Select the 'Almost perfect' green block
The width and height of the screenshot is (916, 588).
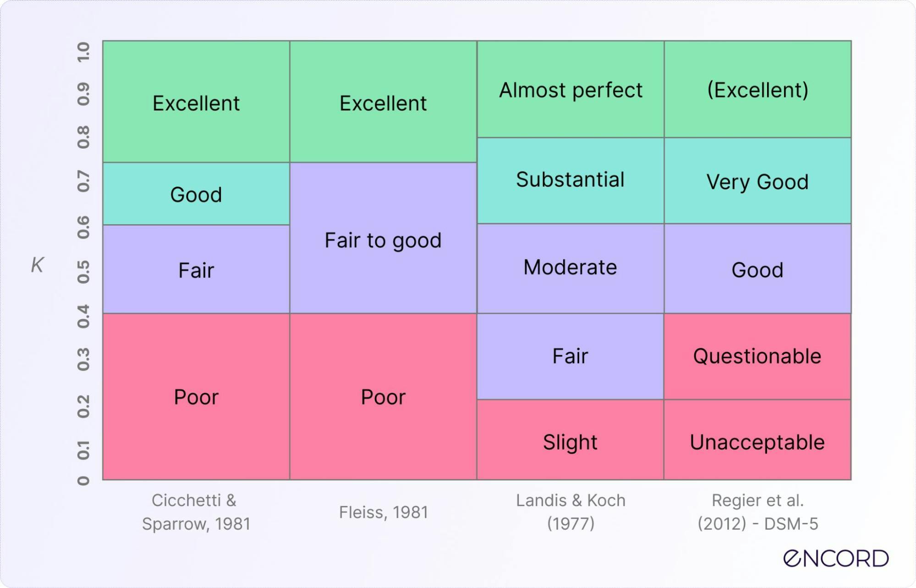[570, 90]
